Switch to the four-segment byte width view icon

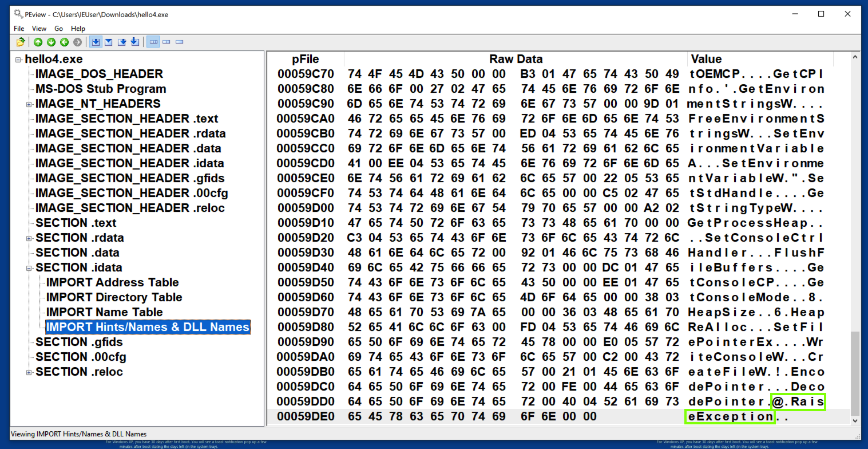pos(153,42)
